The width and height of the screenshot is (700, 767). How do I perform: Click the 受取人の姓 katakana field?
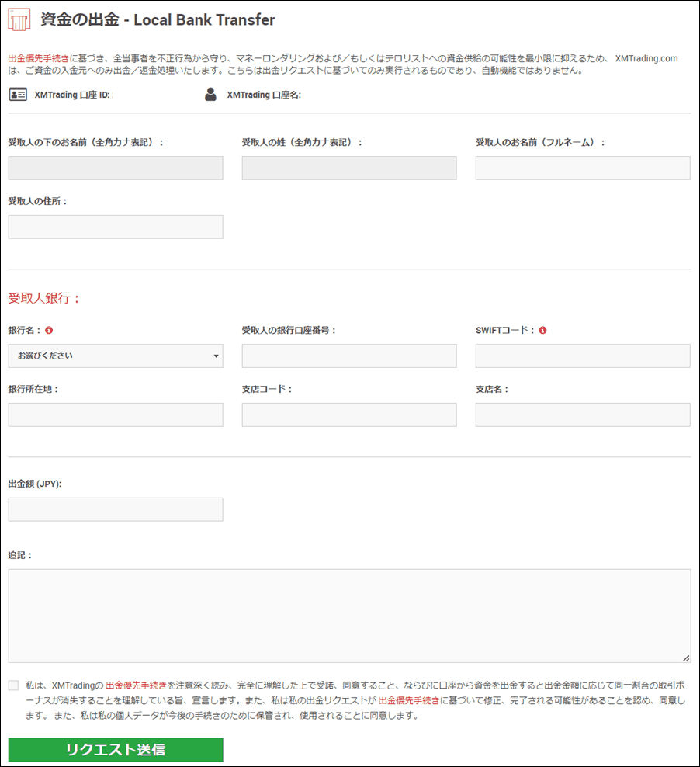(349, 168)
